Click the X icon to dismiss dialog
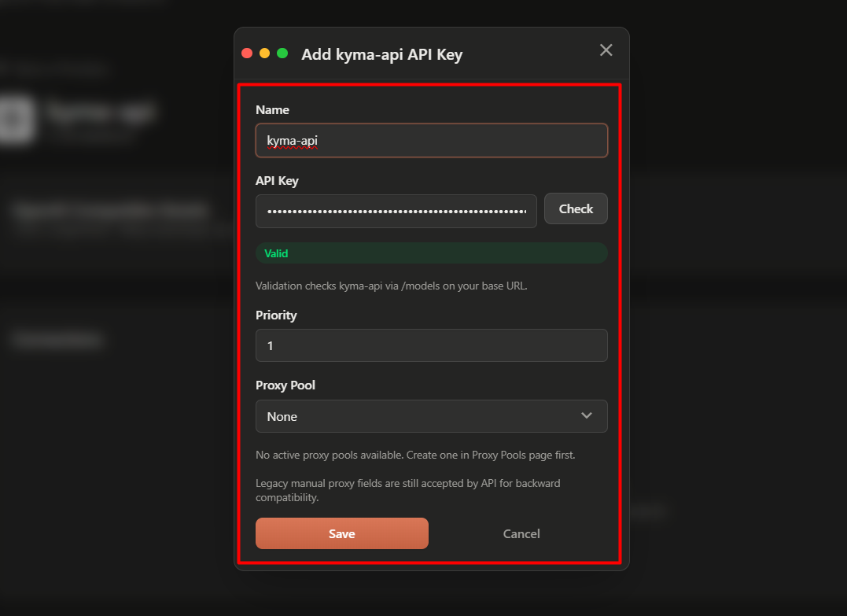Screen dimensions: 847x616 pos(606,50)
